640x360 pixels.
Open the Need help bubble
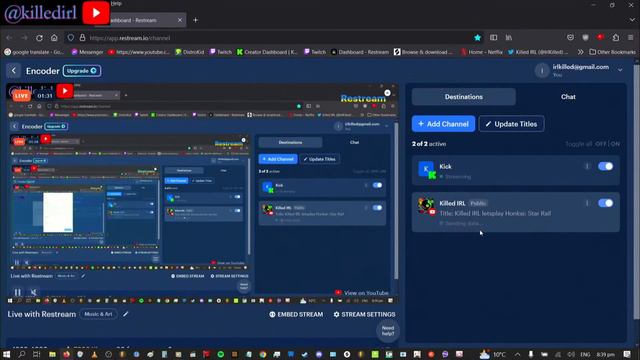click(x=388, y=330)
